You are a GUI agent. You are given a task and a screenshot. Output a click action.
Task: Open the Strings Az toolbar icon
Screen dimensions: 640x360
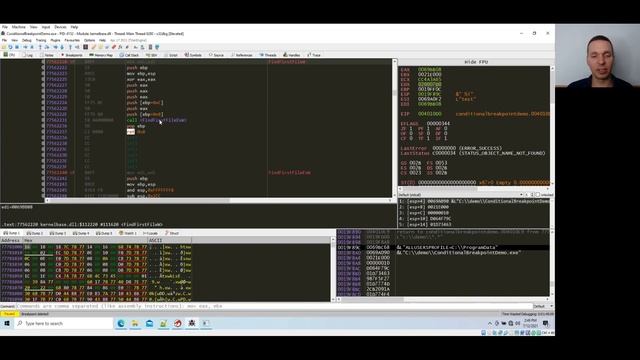(x=136, y=47)
